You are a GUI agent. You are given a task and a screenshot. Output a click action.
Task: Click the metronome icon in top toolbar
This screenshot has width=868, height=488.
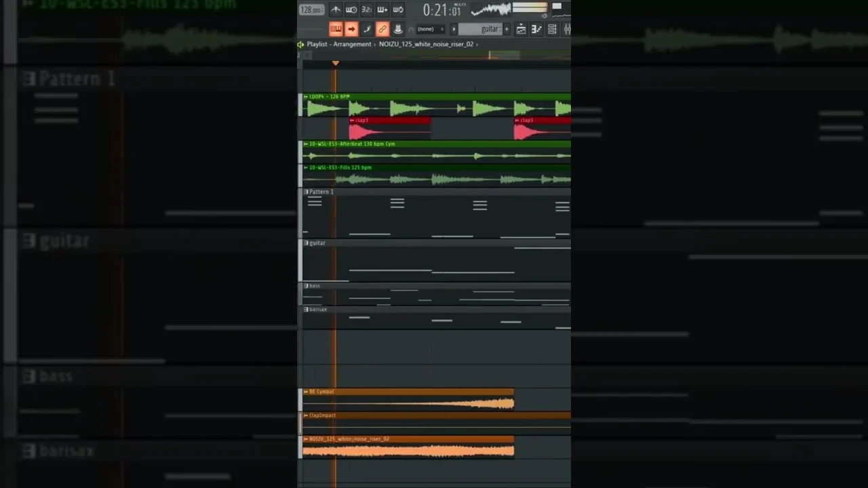336,9
